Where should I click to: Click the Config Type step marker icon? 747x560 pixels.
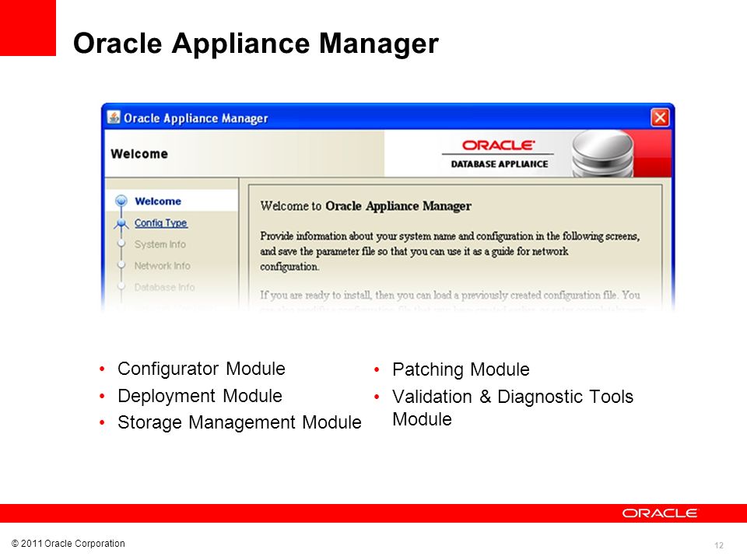point(121,223)
